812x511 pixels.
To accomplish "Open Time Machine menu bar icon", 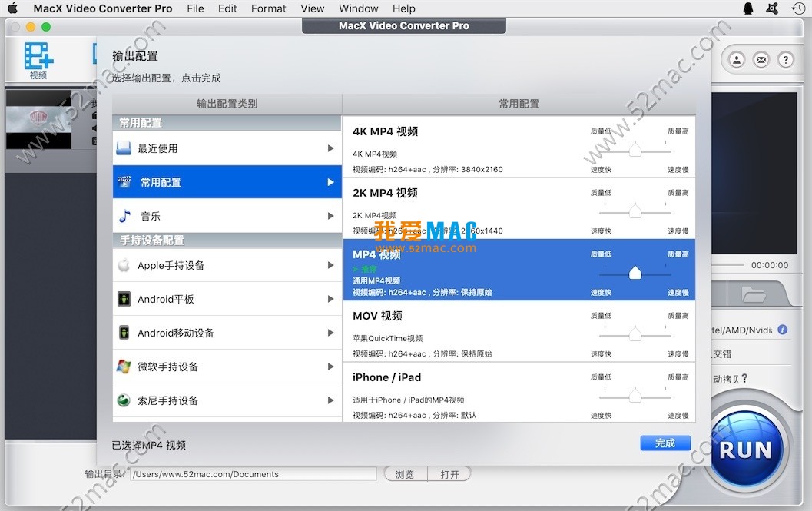I will [798, 8].
